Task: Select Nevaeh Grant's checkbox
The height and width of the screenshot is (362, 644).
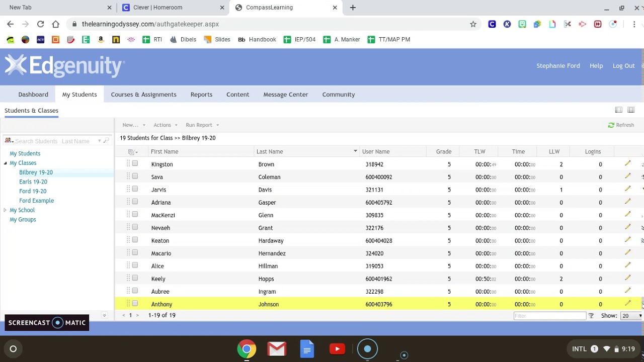Action: (135, 227)
